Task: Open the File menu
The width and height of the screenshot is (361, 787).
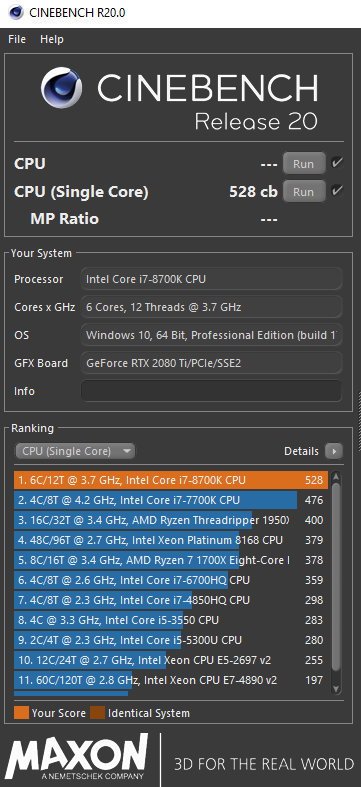Action: point(17,39)
